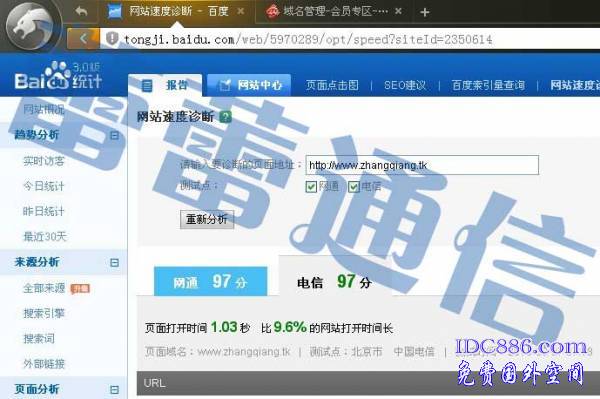Collapse the 页面分析 sidebar section

coord(114,389)
